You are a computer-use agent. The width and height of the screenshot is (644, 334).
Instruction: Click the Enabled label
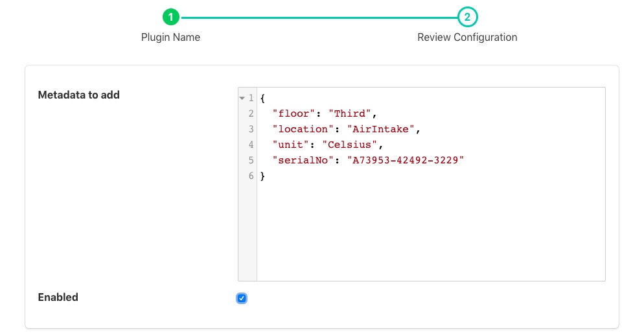click(x=58, y=298)
